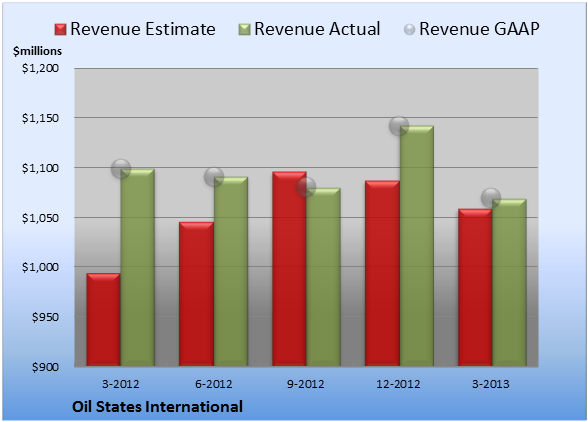The height and width of the screenshot is (422, 588).
Task: Click the $1,050 axis value
Action: click(40, 218)
